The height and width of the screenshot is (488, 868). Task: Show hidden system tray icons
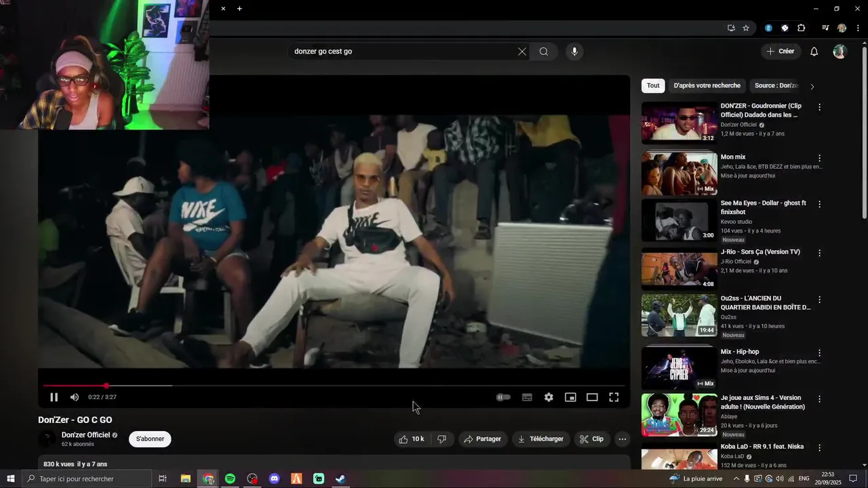(736, 479)
